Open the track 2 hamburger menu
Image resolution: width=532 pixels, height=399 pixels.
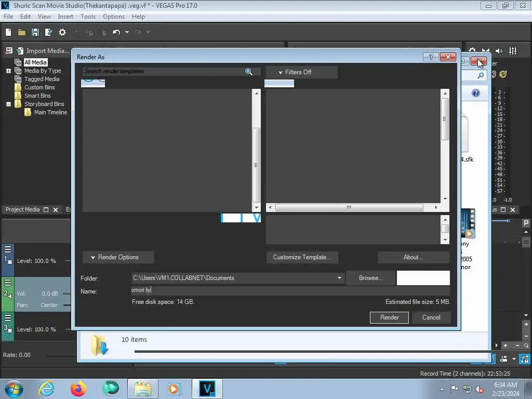pyautogui.click(x=8, y=283)
